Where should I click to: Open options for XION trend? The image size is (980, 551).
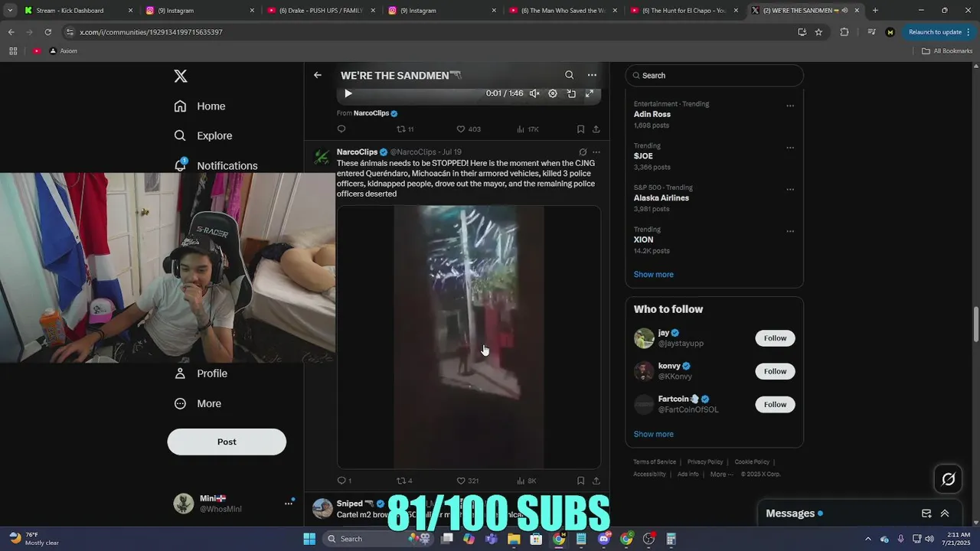(x=790, y=231)
